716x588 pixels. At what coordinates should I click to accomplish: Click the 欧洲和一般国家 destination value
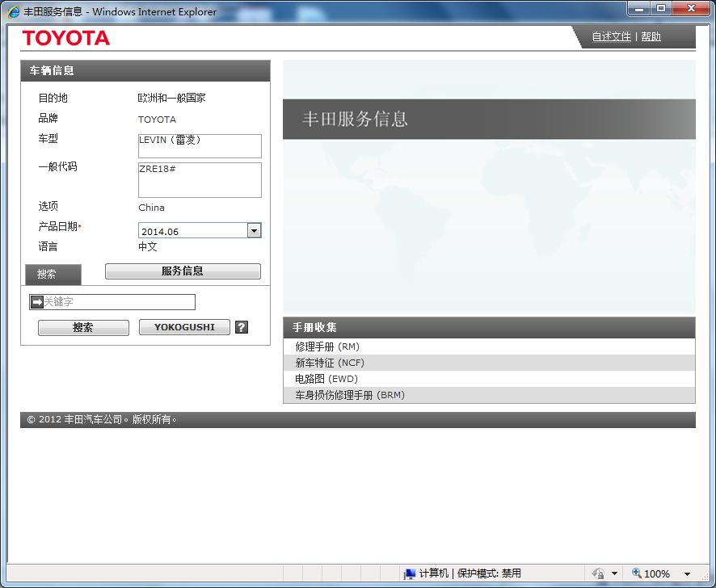[171, 98]
